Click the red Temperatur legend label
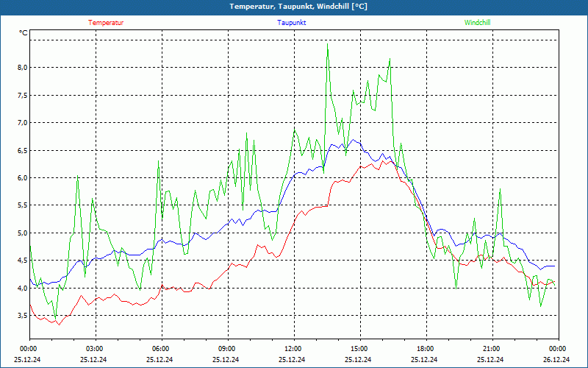Image resolution: width=588 pixels, height=368 pixels. (x=106, y=23)
